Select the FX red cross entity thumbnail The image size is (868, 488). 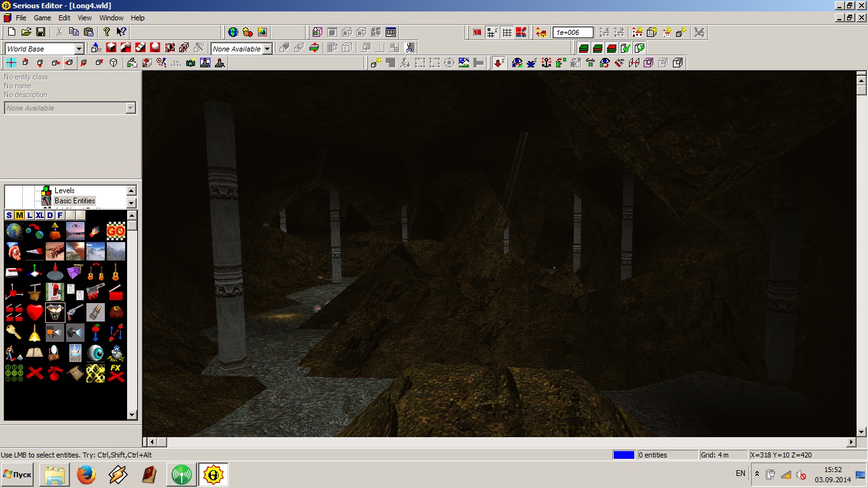tap(116, 373)
